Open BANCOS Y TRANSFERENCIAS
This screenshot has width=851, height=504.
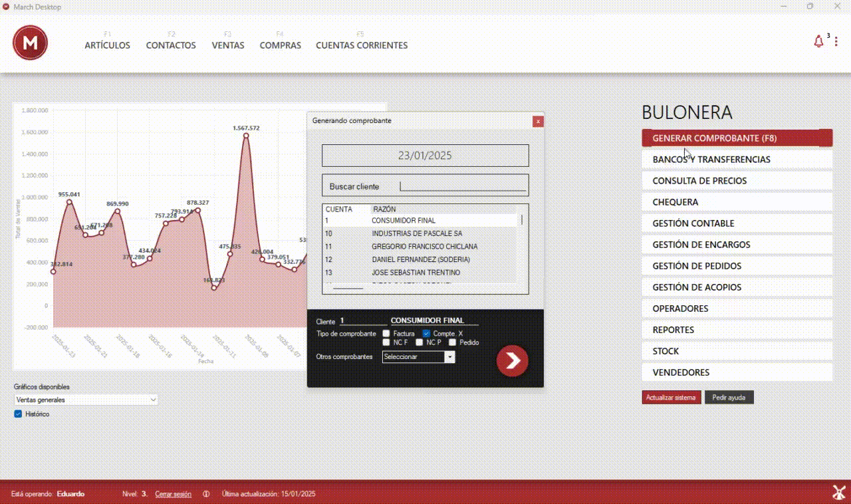coord(737,160)
